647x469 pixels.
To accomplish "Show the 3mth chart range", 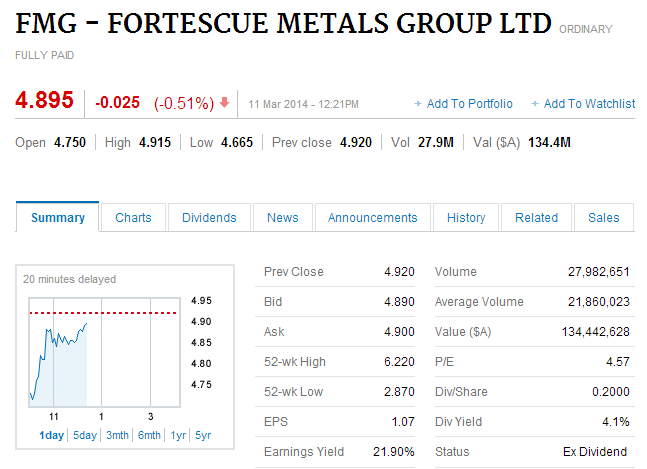I will click(x=117, y=435).
